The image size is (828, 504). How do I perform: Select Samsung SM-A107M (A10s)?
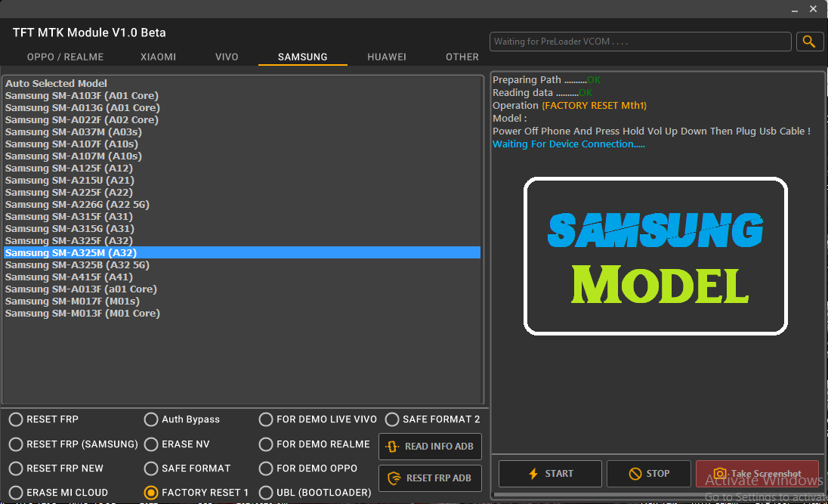(x=242, y=156)
